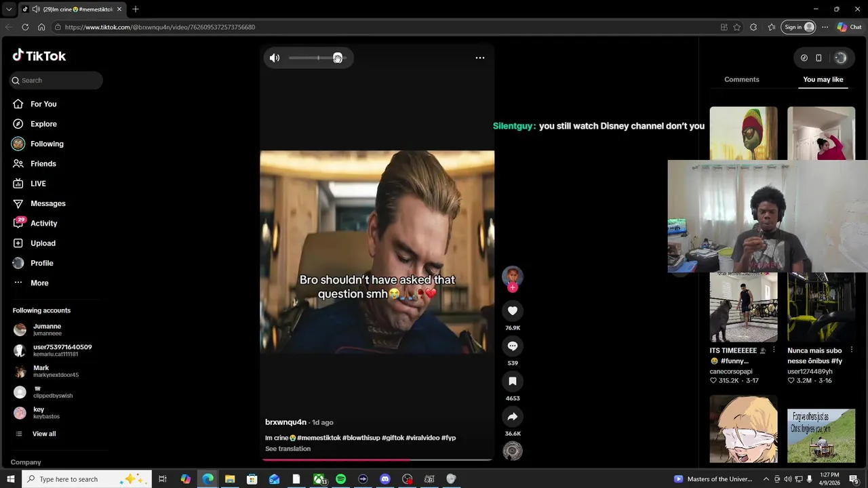
Task: Like the video with the heart icon
Action: (x=513, y=310)
